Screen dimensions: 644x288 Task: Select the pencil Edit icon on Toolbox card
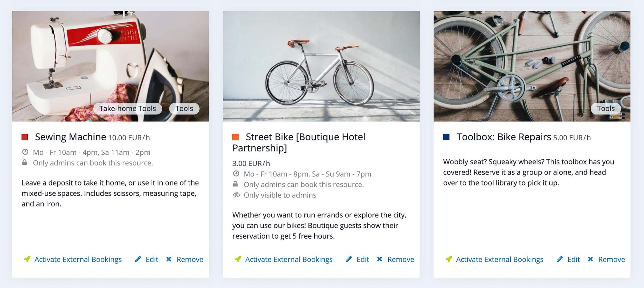(x=560, y=259)
